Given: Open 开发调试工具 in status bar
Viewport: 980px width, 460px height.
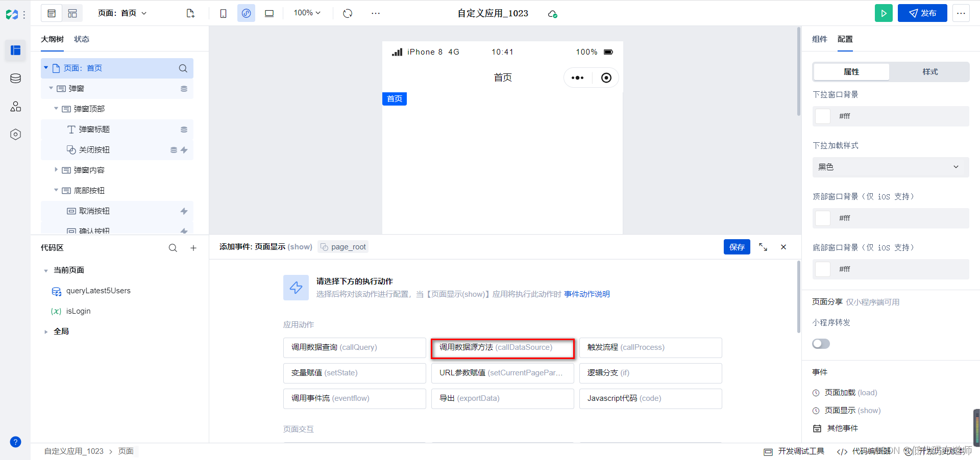Looking at the screenshot, I should (x=794, y=451).
